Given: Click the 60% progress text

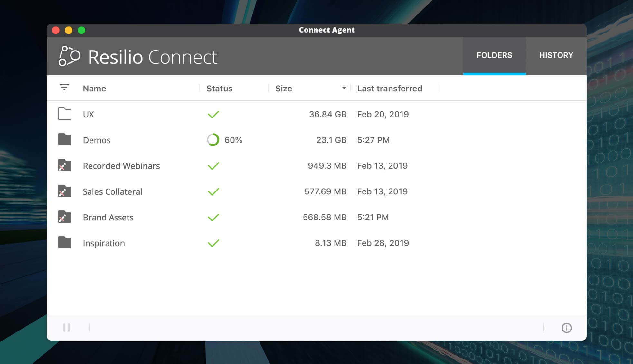Looking at the screenshot, I should 233,140.
